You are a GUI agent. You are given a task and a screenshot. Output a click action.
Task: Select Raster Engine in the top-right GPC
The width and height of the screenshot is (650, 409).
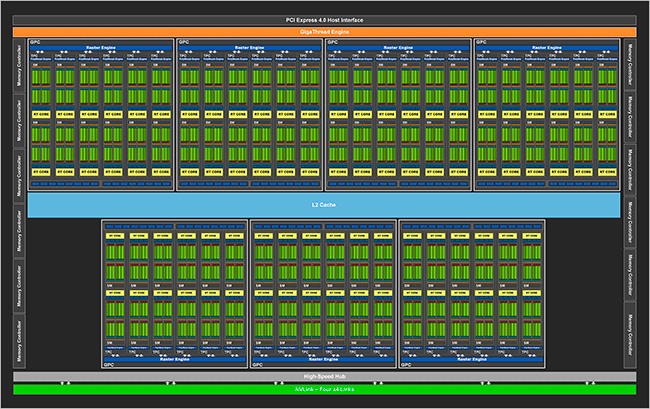point(547,47)
